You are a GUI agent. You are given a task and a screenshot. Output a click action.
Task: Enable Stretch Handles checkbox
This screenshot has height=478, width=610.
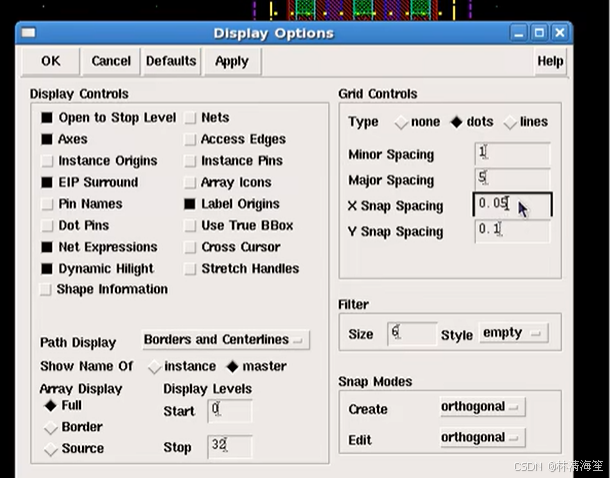190,268
